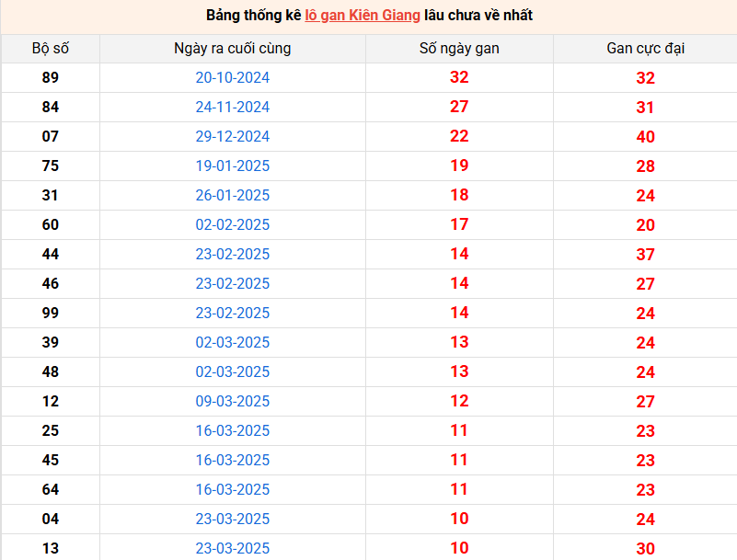Select the date 29-12-2024
The width and height of the screenshot is (737, 560).
(233, 136)
